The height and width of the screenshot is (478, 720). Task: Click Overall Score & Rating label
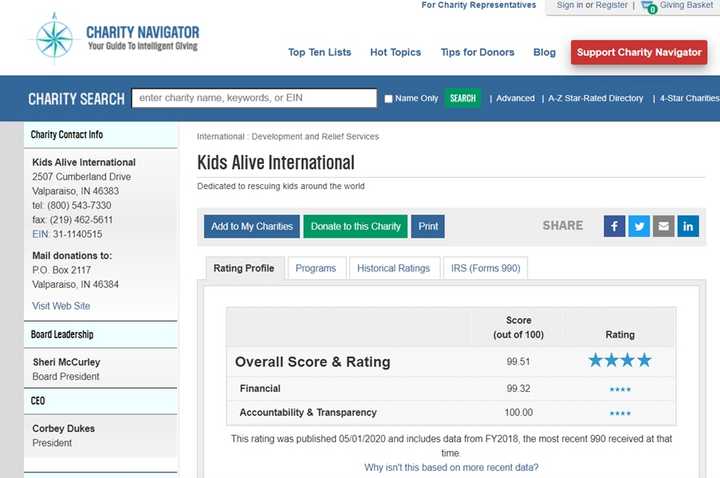[x=313, y=362]
